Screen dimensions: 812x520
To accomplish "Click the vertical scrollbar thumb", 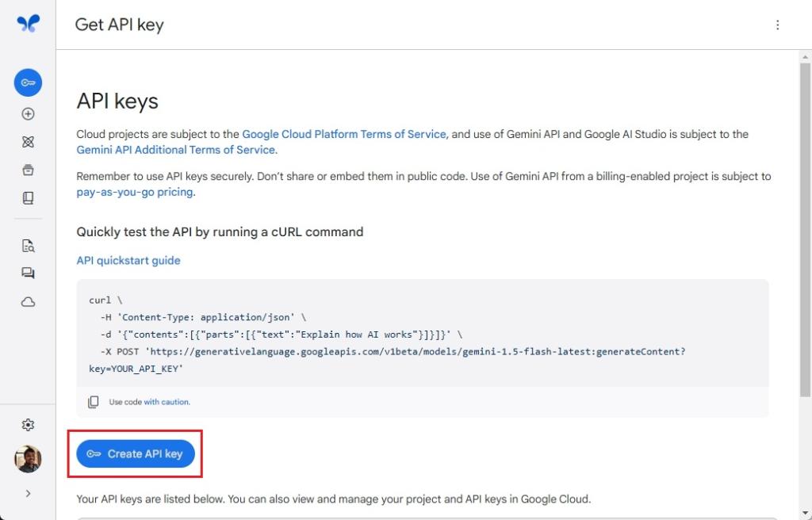I will (x=805, y=231).
